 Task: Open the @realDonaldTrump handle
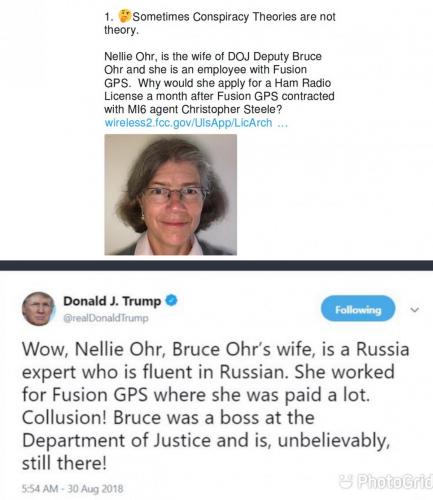(106, 318)
